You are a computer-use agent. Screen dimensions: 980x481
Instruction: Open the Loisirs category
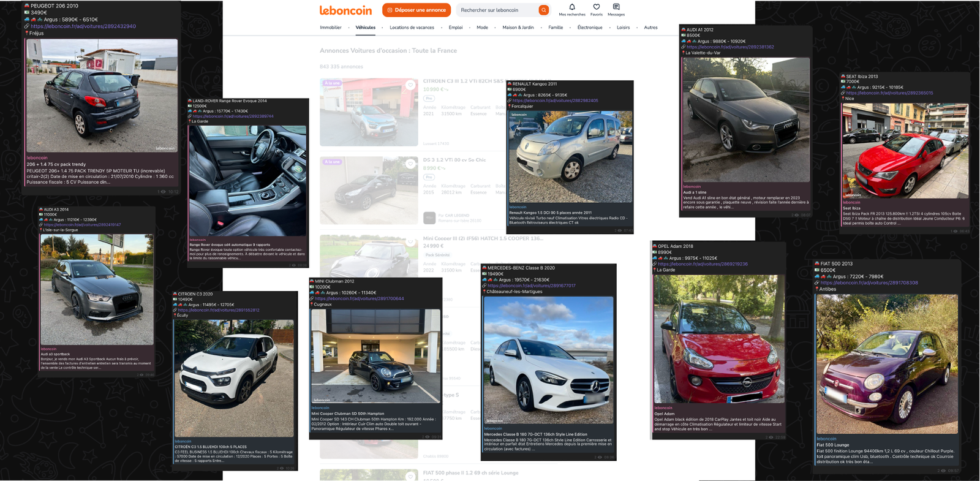[624, 28]
